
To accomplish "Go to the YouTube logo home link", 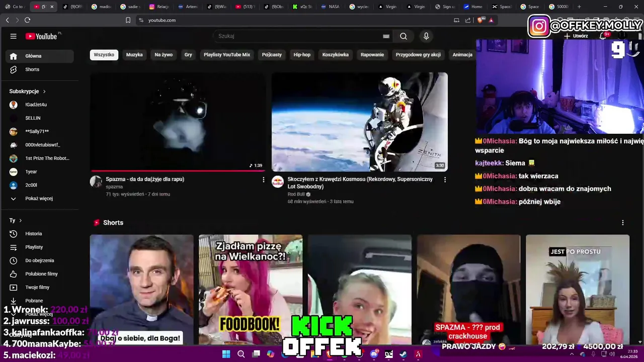I will [x=41, y=36].
